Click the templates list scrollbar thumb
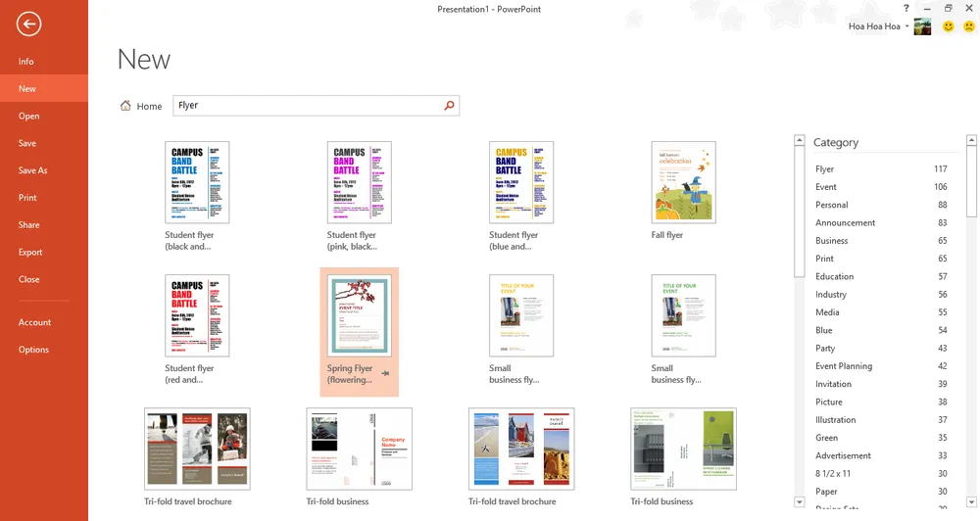980x521 pixels. point(799,212)
